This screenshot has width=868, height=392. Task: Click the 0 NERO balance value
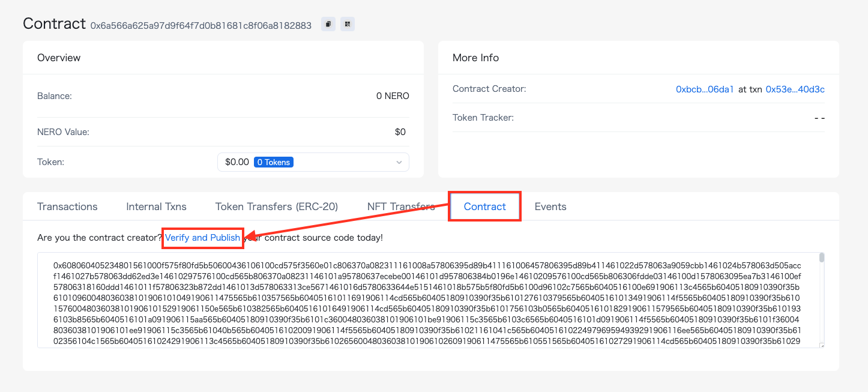[x=393, y=96]
